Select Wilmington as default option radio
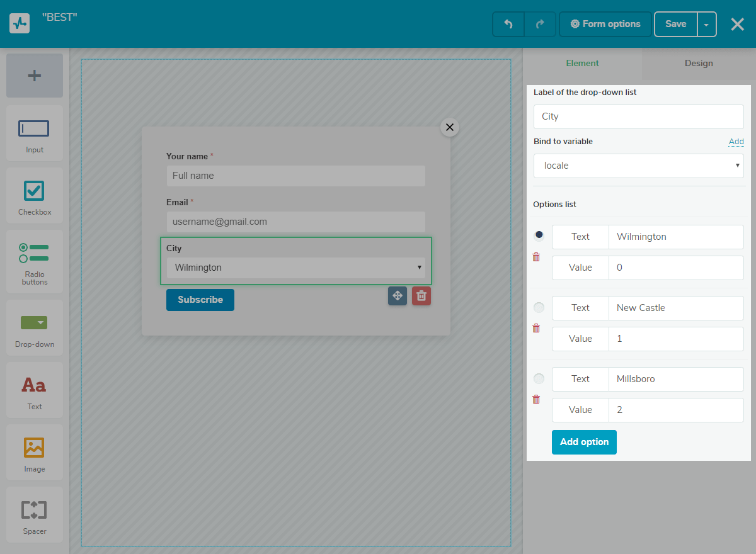The image size is (756, 554). (x=539, y=235)
